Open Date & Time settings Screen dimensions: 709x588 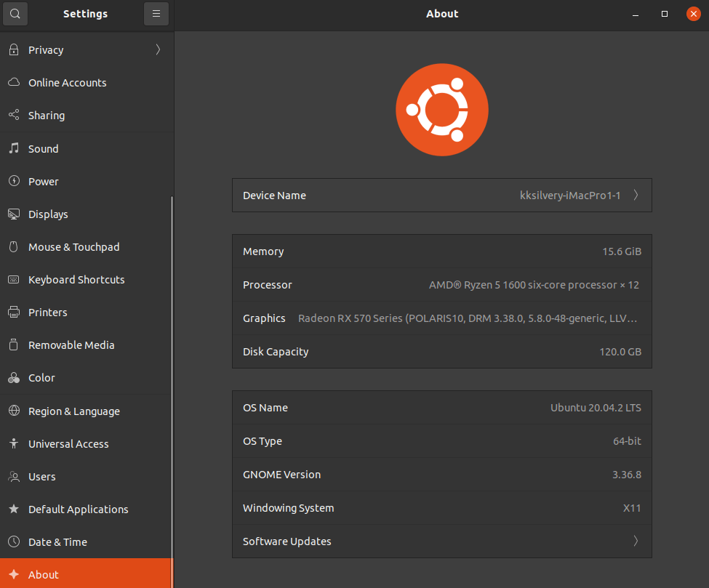pyautogui.click(x=87, y=542)
